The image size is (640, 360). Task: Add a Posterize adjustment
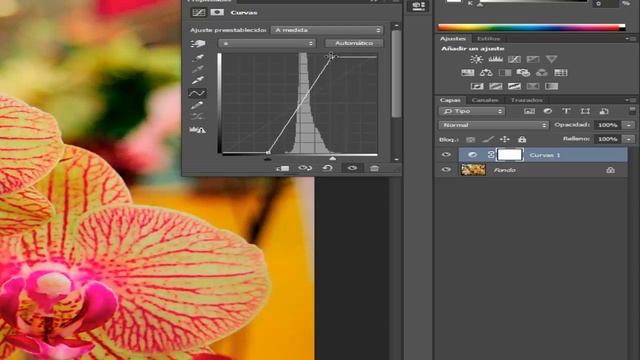click(x=496, y=86)
